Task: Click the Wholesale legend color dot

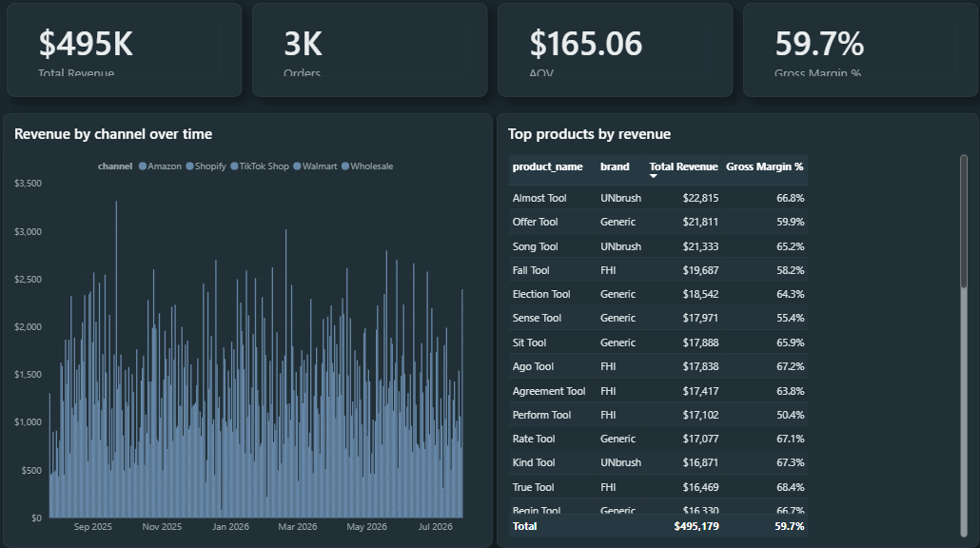Action: pyautogui.click(x=345, y=166)
